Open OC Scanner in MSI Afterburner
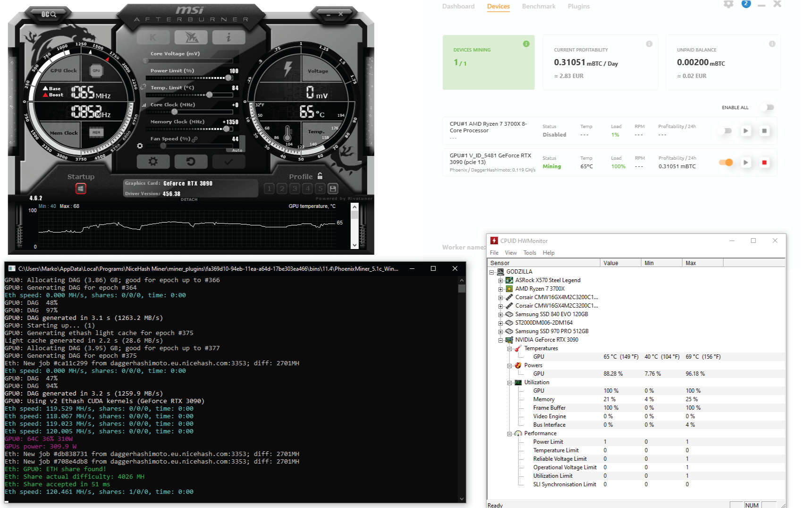The image size is (812, 508). 49,14
